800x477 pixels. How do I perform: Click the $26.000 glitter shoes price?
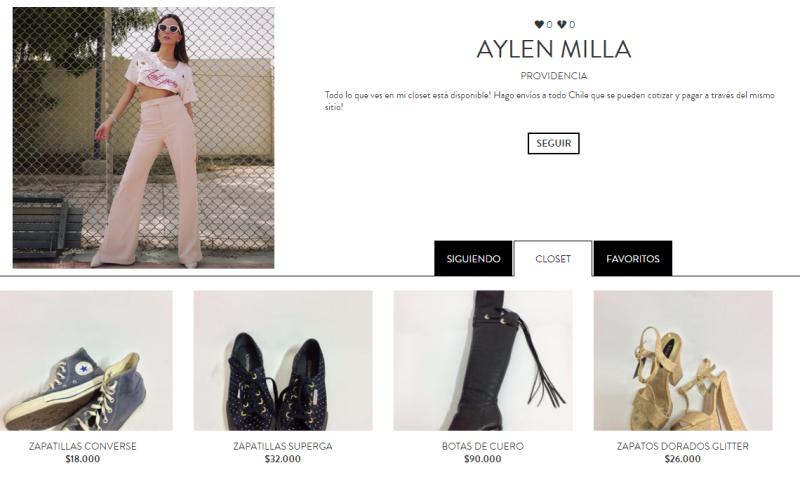pyautogui.click(x=683, y=459)
